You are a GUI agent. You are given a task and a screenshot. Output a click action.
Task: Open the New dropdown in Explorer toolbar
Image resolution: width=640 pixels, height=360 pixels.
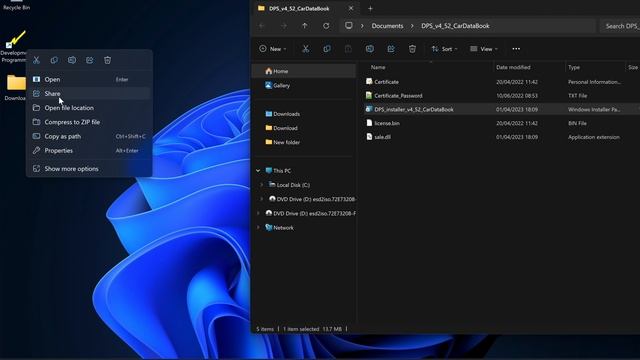(273, 49)
